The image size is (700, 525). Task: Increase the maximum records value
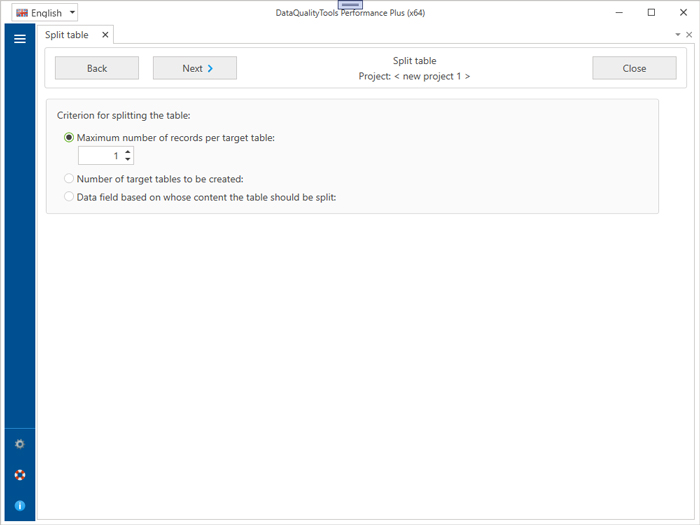(128, 152)
